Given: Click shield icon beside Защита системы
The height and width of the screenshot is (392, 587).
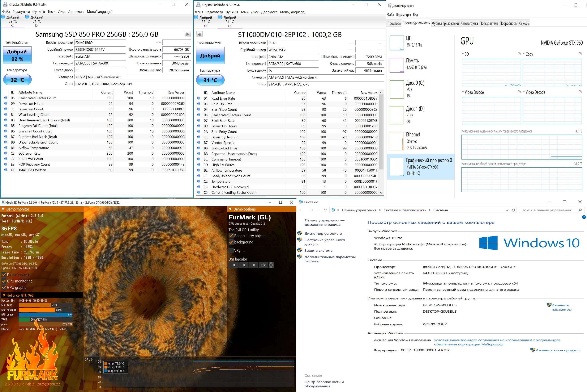Looking at the screenshot, I should tap(300, 250).
